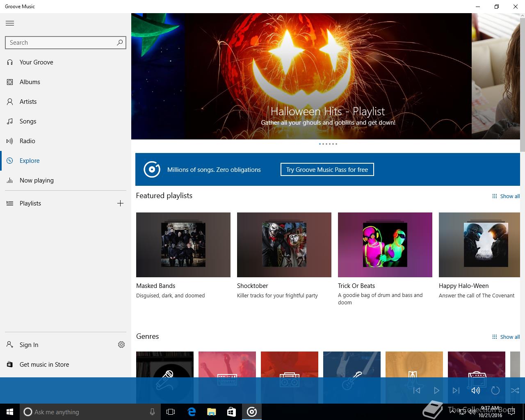Open Task View on the taskbar
525x420 pixels.
171,412
